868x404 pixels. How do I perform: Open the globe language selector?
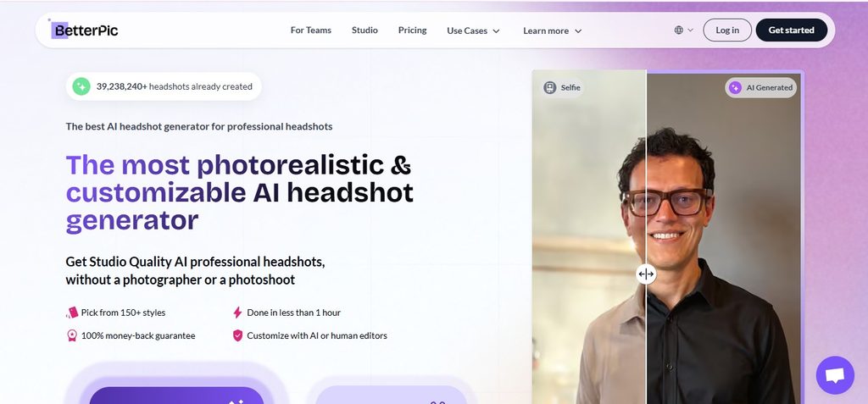tap(679, 30)
